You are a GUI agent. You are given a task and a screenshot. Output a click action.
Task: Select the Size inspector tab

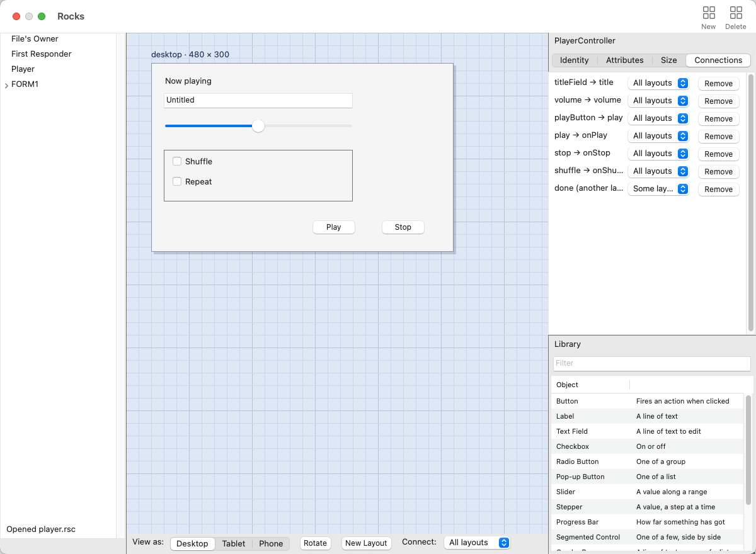click(668, 60)
